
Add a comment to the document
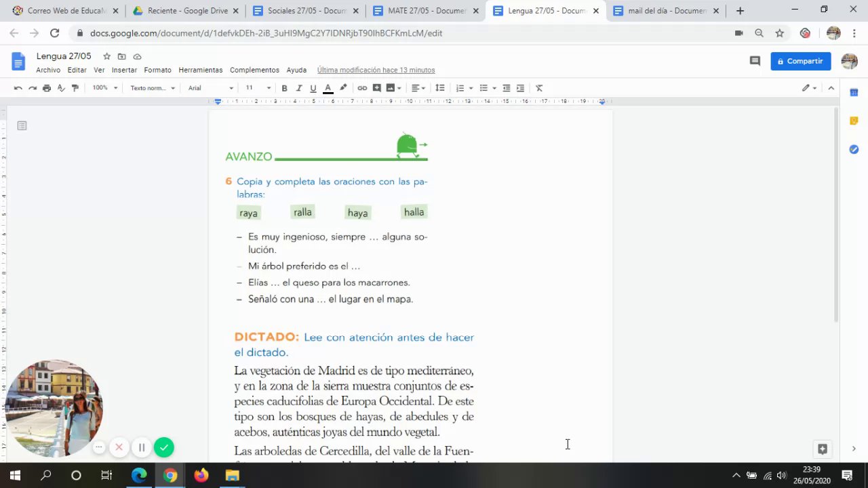click(376, 88)
